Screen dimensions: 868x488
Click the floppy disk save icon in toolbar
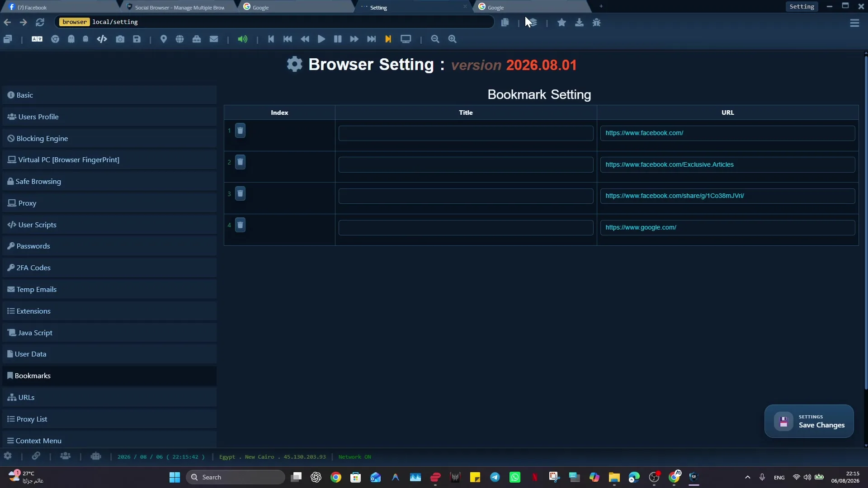click(137, 39)
